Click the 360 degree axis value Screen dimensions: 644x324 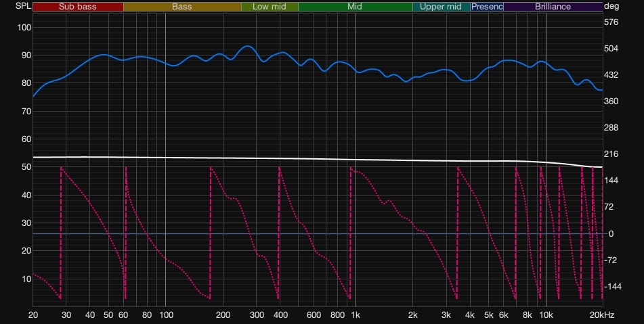tap(611, 101)
